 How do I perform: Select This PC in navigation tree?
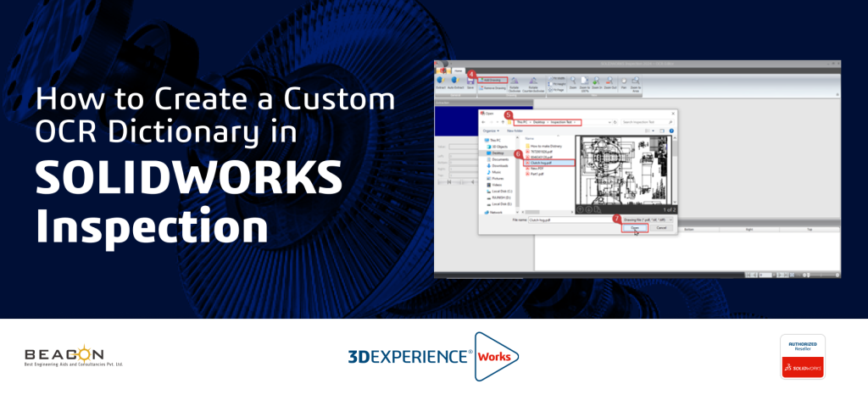[x=493, y=140]
